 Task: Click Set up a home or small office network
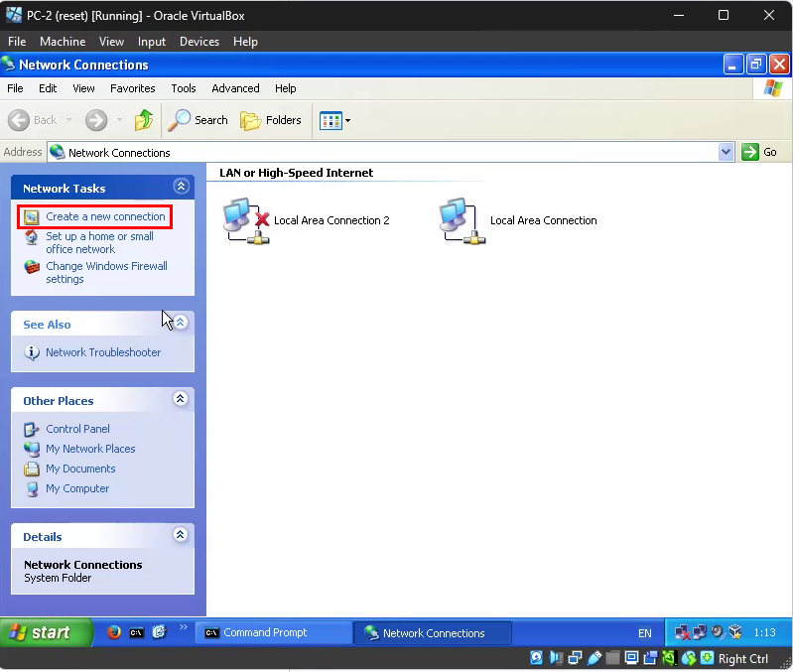99,243
